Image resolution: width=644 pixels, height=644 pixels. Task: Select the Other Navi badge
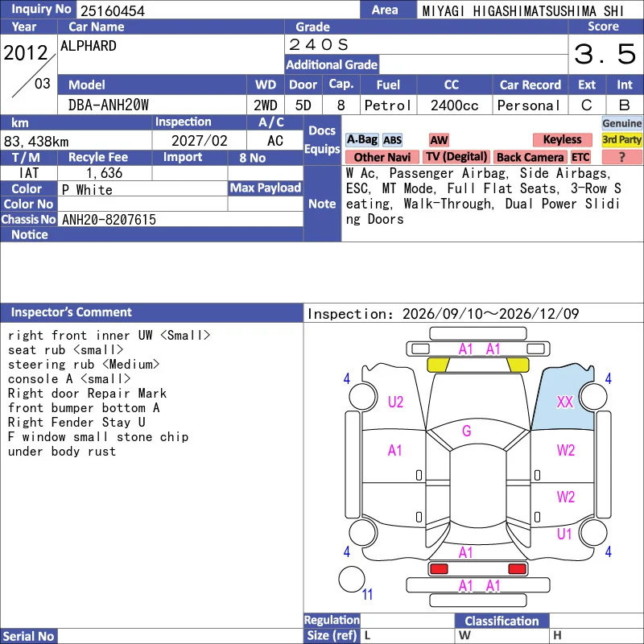(382, 157)
